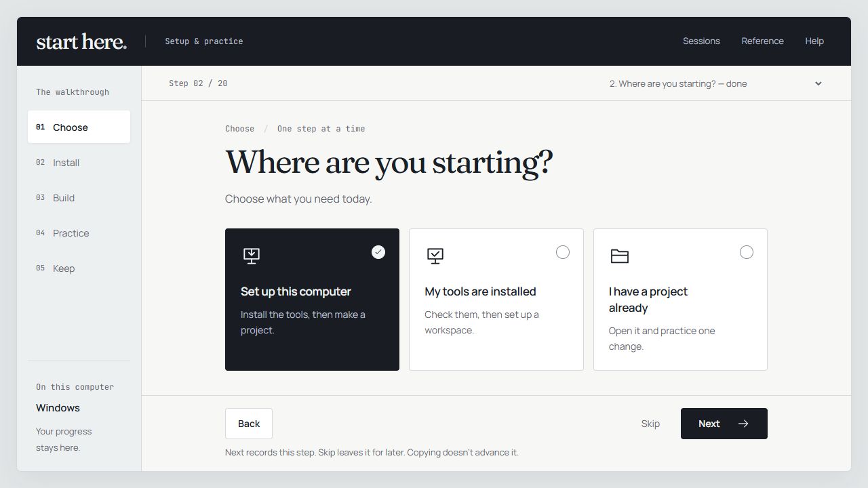868x488 pixels.
Task: Open Sessions in the top navigation
Action: [701, 41]
